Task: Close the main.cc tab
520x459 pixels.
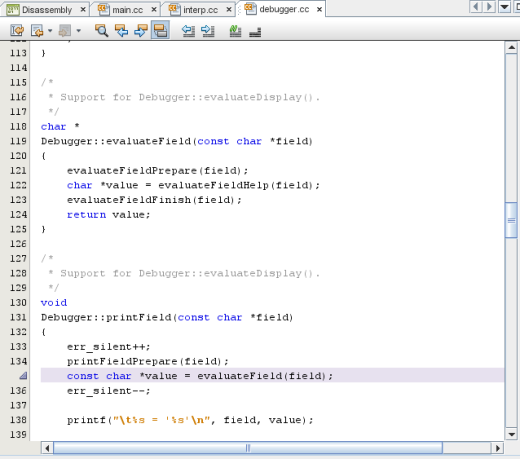Action: click(154, 10)
